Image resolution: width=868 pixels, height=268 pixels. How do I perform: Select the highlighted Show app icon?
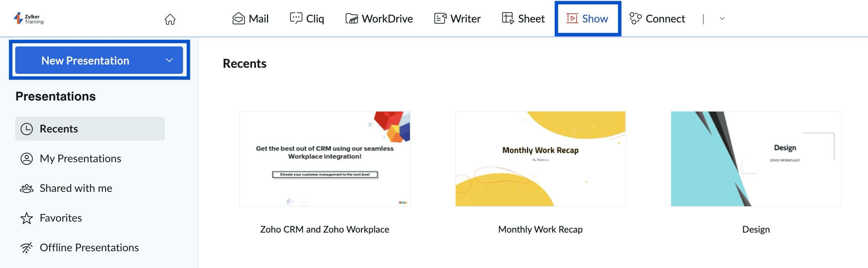[x=572, y=18]
